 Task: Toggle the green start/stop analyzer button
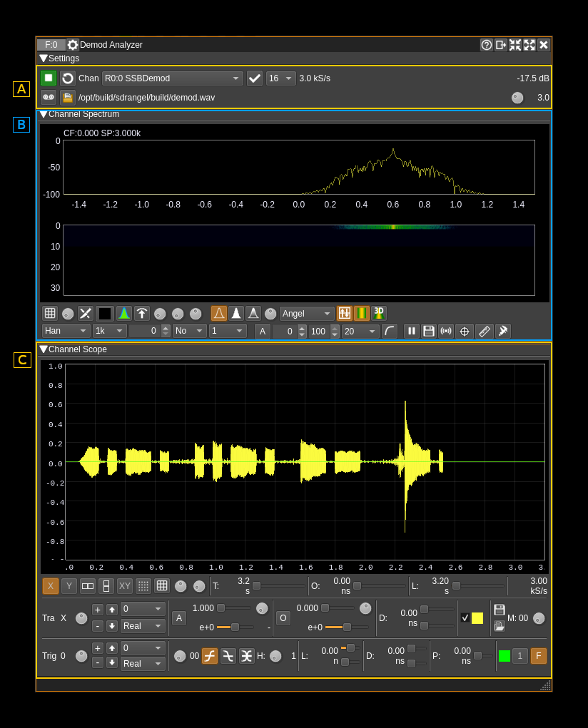click(49, 78)
